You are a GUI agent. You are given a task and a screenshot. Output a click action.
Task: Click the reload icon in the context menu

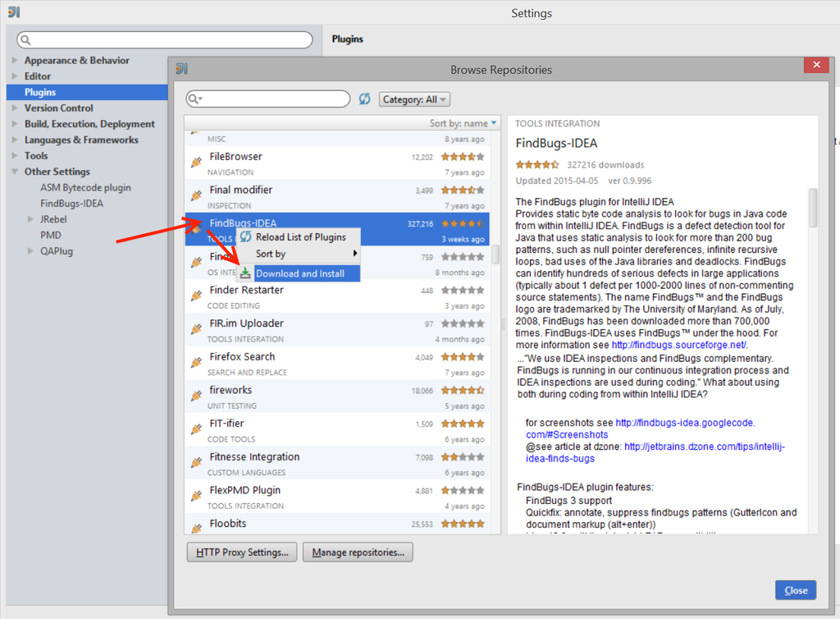point(246,237)
